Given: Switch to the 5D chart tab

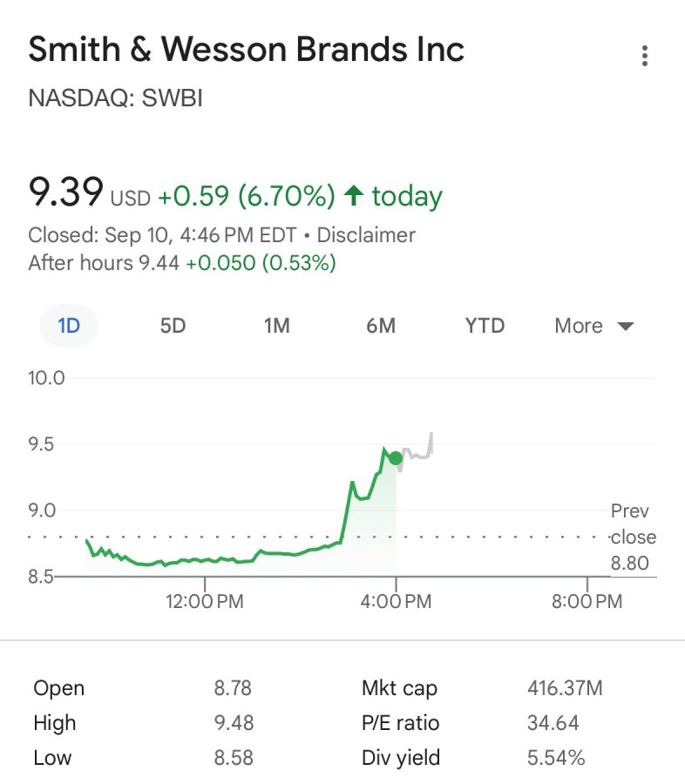Looking at the screenshot, I should 173,326.
